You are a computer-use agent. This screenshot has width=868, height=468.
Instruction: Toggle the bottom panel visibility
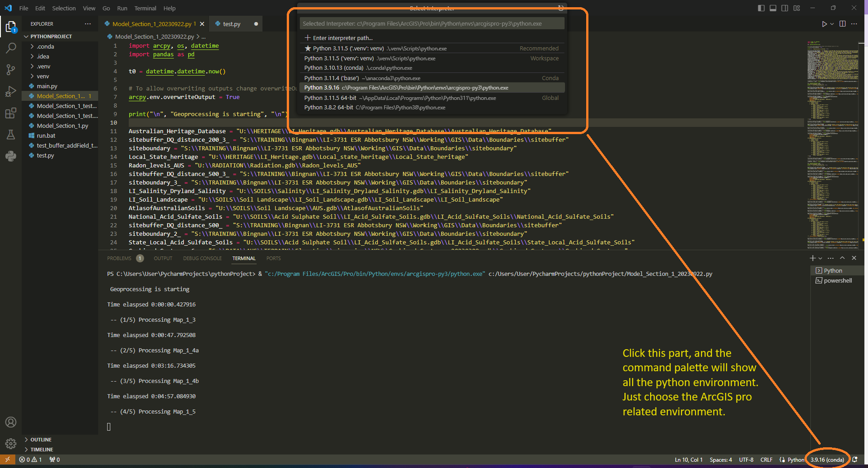(x=773, y=8)
